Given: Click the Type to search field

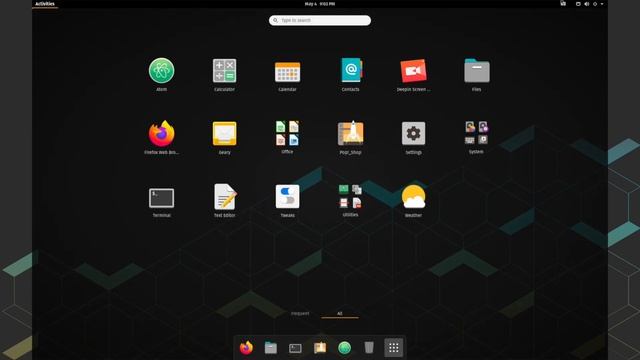Looking at the screenshot, I should 320,20.
